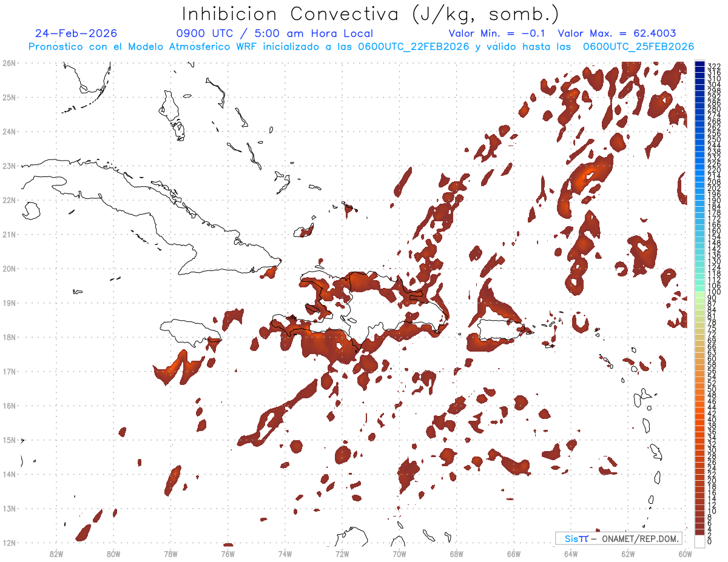Click the white swatch at the color scale bottom
Screen dimensions: 728x562
pos(699,541)
